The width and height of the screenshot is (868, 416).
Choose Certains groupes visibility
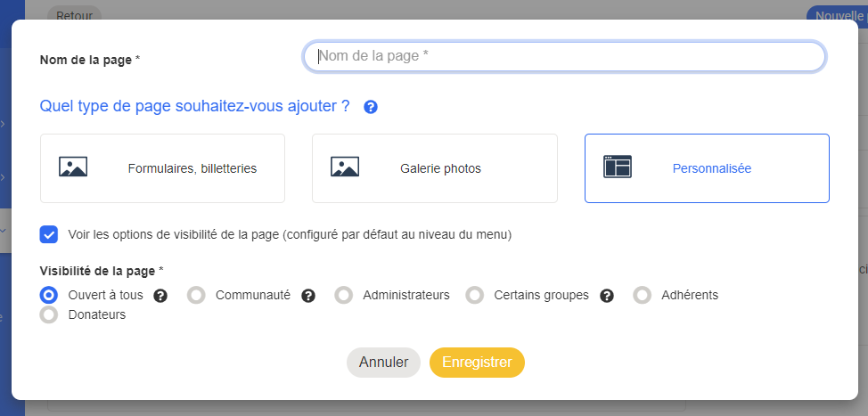coord(475,295)
